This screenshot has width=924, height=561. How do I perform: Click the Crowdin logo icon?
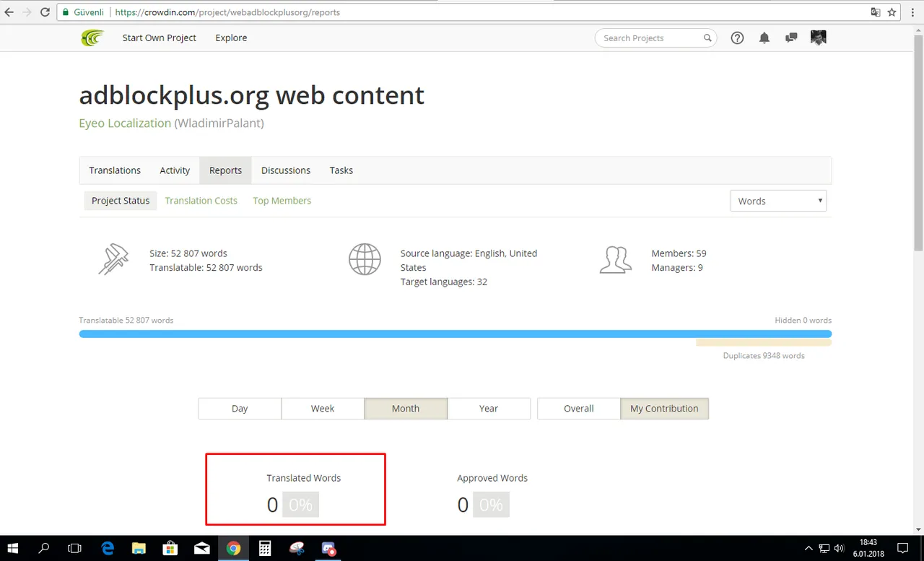click(x=92, y=38)
